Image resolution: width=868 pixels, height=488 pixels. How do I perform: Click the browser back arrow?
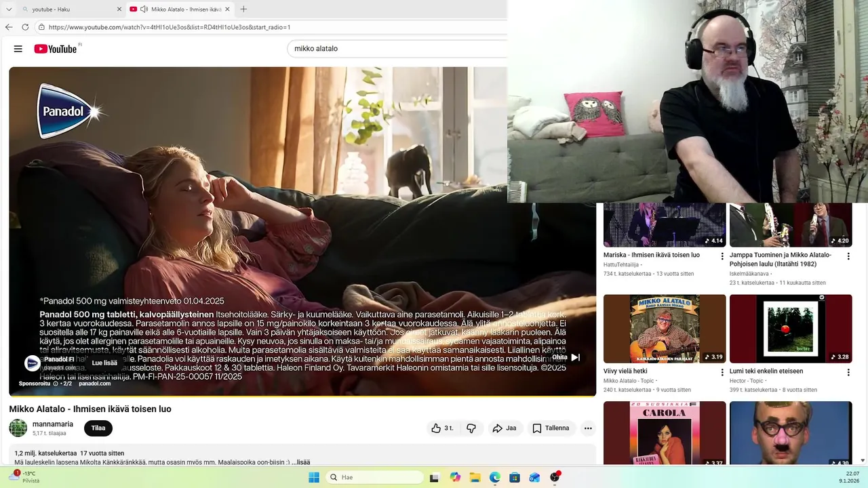coord(9,27)
